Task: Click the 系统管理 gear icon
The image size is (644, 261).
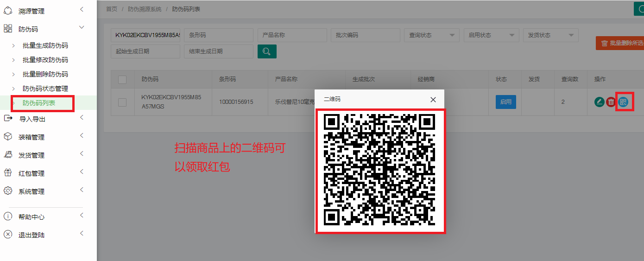Action: point(8,191)
